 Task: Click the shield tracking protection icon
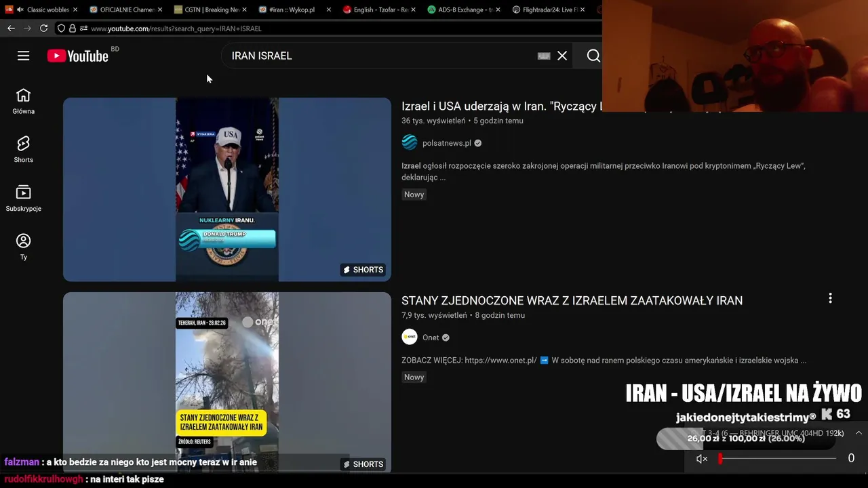[x=61, y=28]
